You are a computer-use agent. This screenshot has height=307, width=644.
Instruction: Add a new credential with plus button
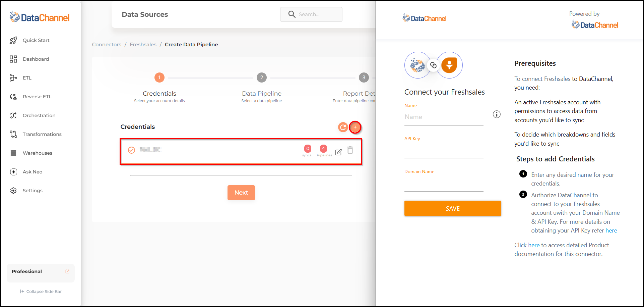pyautogui.click(x=355, y=127)
